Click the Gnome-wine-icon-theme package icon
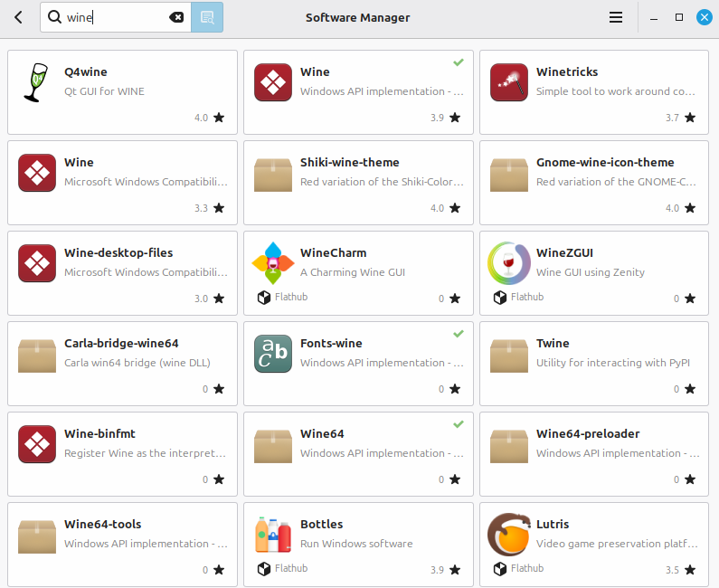The image size is (719, 588). (509, 175)
